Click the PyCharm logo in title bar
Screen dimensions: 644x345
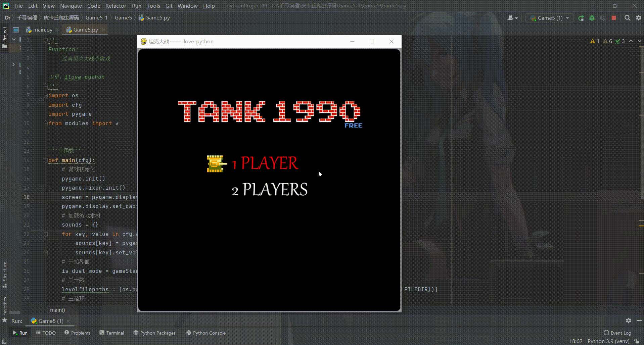[x=6, y=6]
